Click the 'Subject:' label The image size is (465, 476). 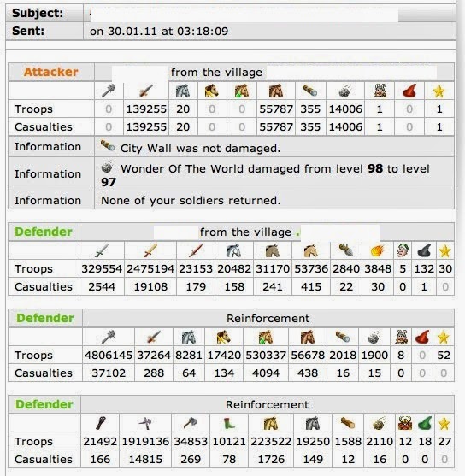(x=38, y=13)
